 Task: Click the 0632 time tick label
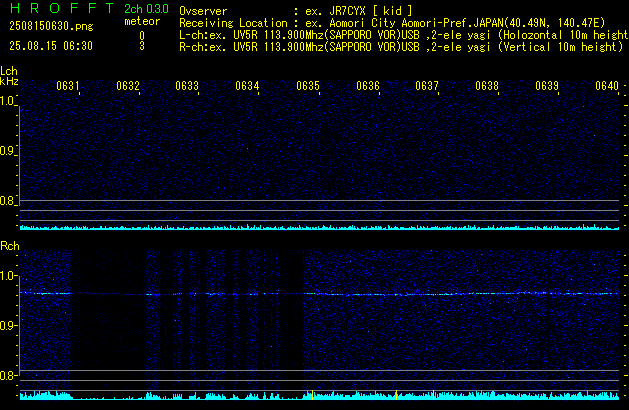pos(128,86)
